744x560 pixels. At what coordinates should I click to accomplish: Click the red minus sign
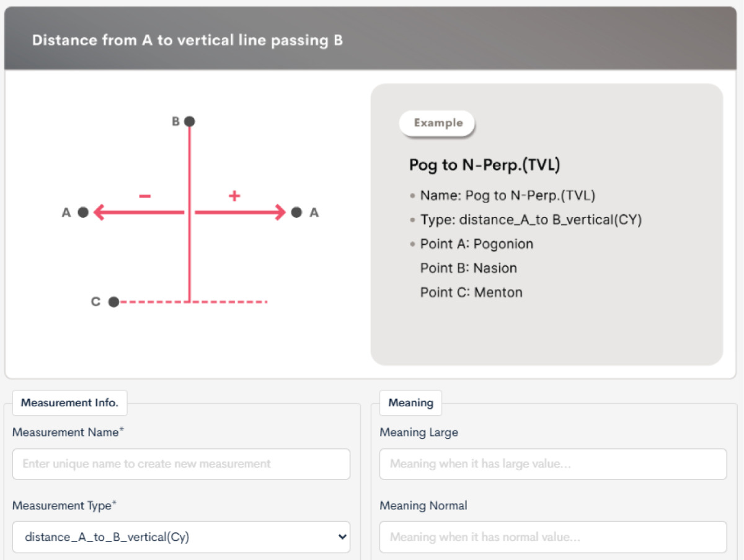[x=144, y=196]
